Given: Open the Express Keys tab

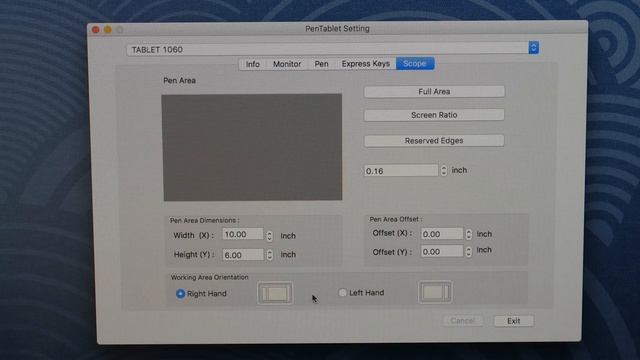Looking at the screenshot, I should click(x=366, y=64).
